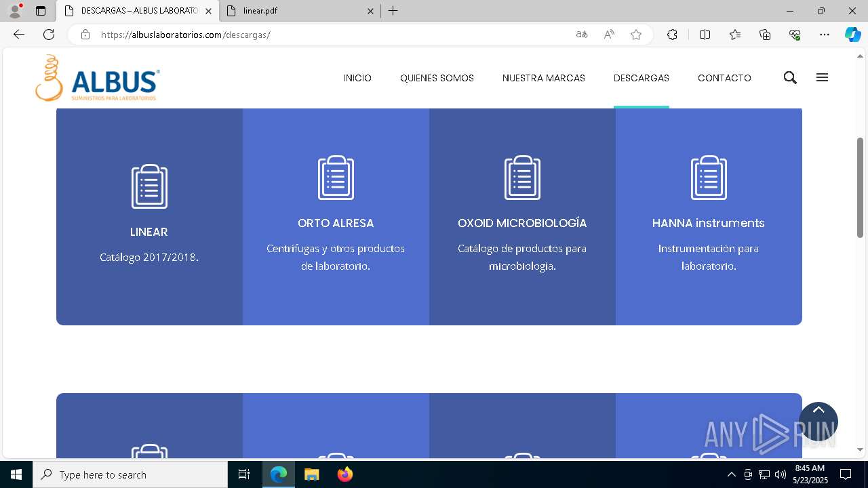Click the taskbar search box
The height and width of the screenshot is (488, 868).
click(130, 474)
